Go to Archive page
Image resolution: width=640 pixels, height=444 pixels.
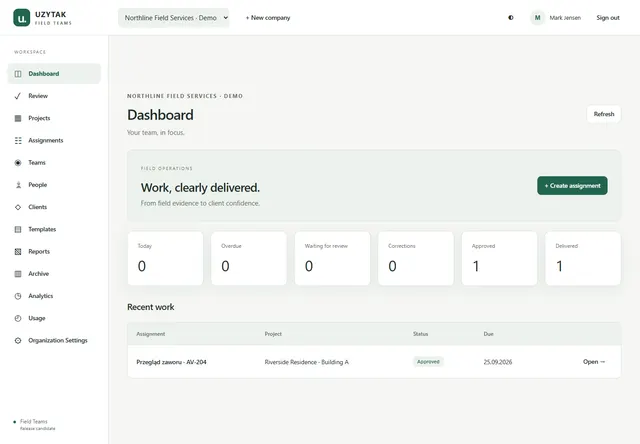(x=54, y=274)
